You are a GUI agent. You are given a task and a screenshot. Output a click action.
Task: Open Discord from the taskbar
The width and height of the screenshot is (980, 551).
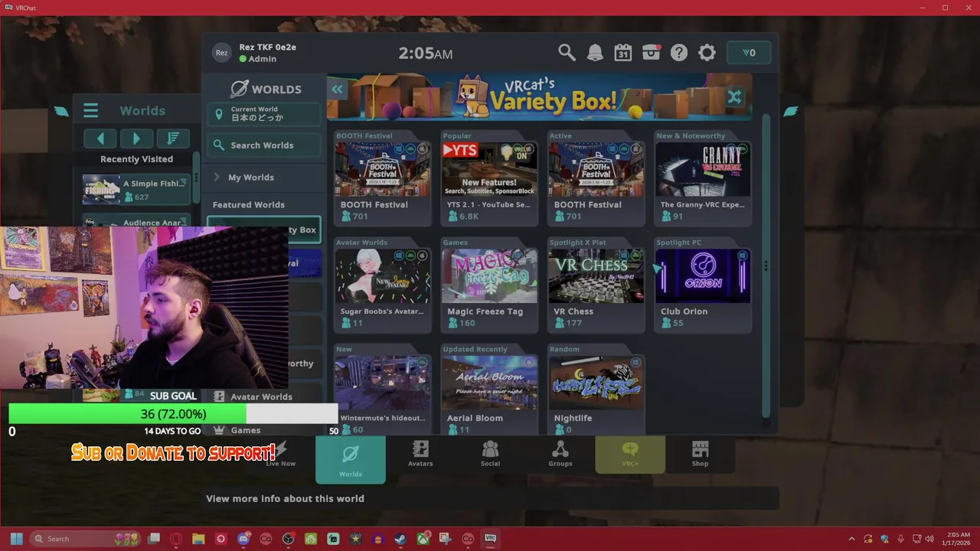pos(243,539)
